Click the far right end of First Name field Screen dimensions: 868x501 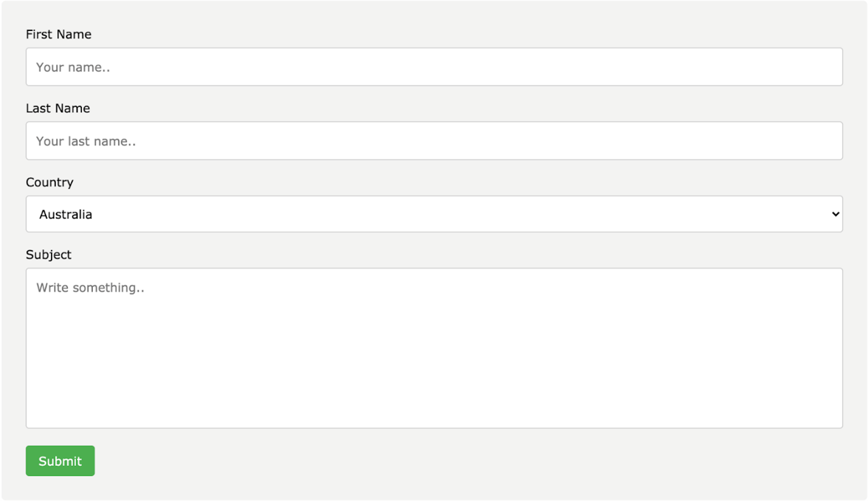[x=832, y=67]
